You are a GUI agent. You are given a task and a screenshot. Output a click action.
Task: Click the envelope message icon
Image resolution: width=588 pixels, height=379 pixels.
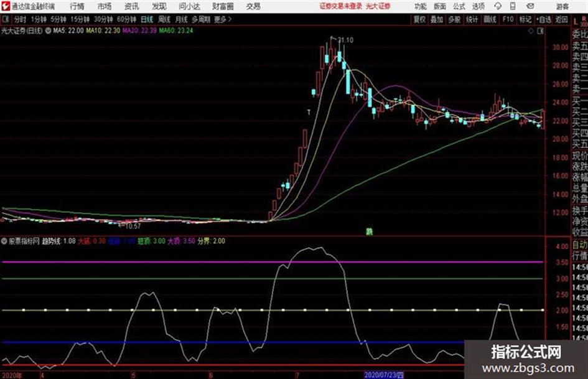(530, 6)
